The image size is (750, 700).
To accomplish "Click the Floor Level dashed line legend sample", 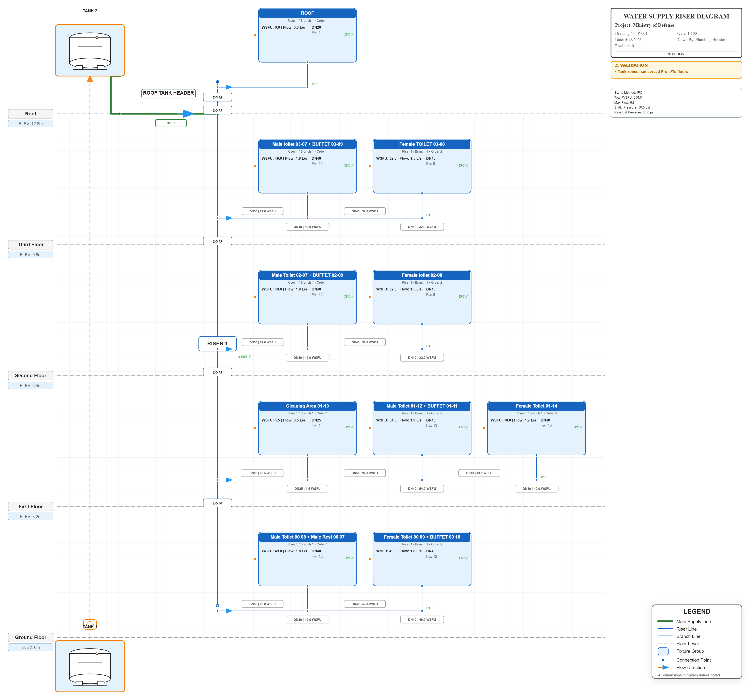I will 665,643.
